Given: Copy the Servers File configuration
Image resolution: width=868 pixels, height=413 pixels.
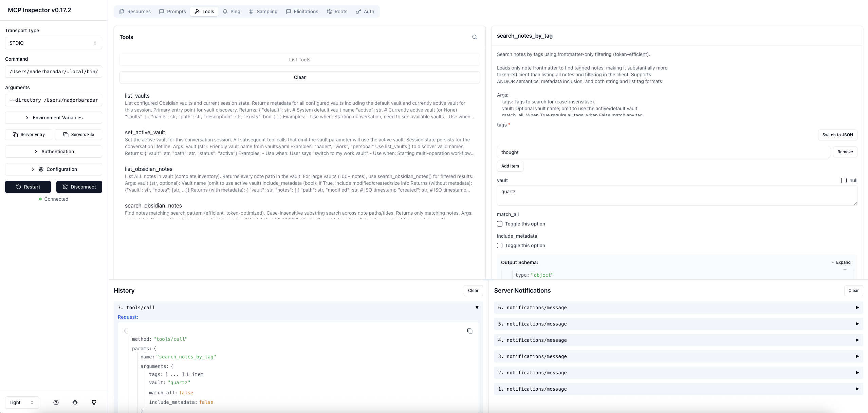Looking at the screenshot, I should 78,135.
